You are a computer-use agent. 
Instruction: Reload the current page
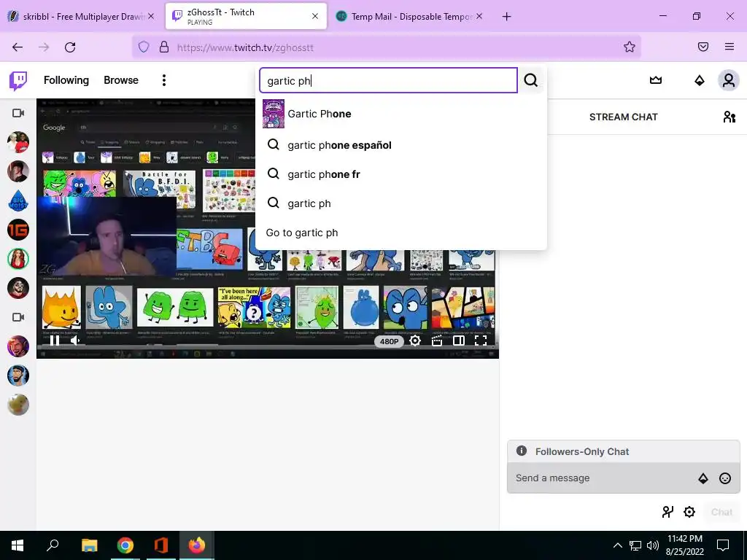click(70, 47)
